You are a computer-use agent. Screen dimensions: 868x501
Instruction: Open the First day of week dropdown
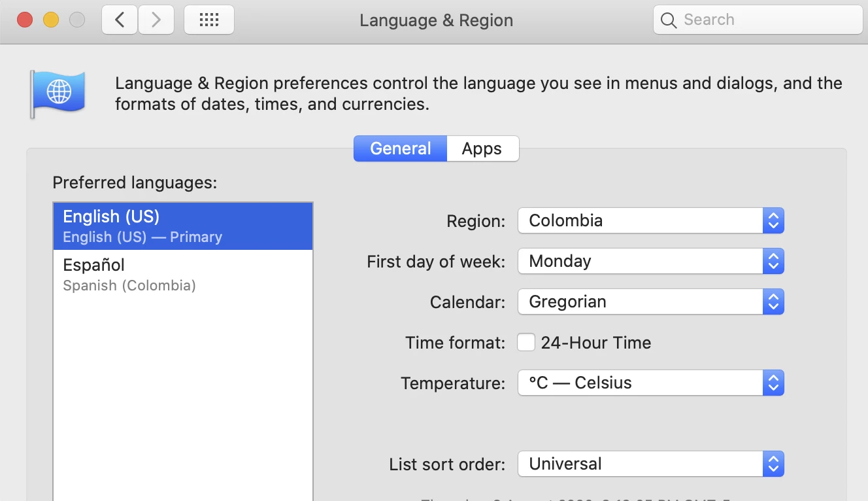click(650, 261)
